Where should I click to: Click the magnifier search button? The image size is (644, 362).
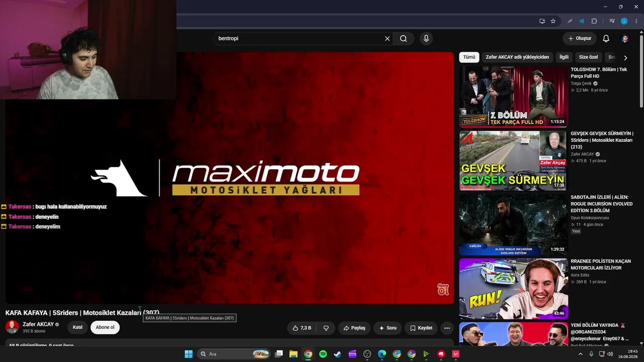(404, 39)
